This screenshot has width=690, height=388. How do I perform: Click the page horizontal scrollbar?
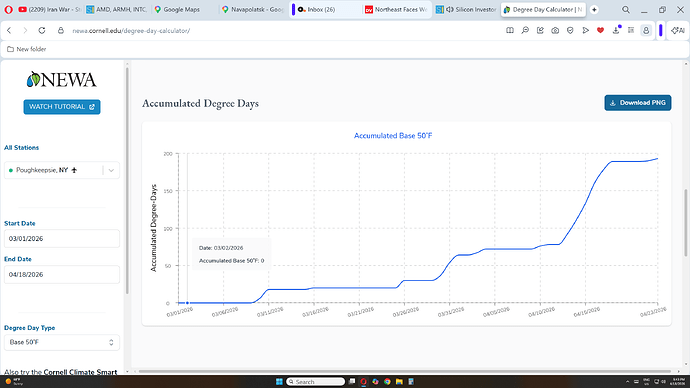point(405,371)
